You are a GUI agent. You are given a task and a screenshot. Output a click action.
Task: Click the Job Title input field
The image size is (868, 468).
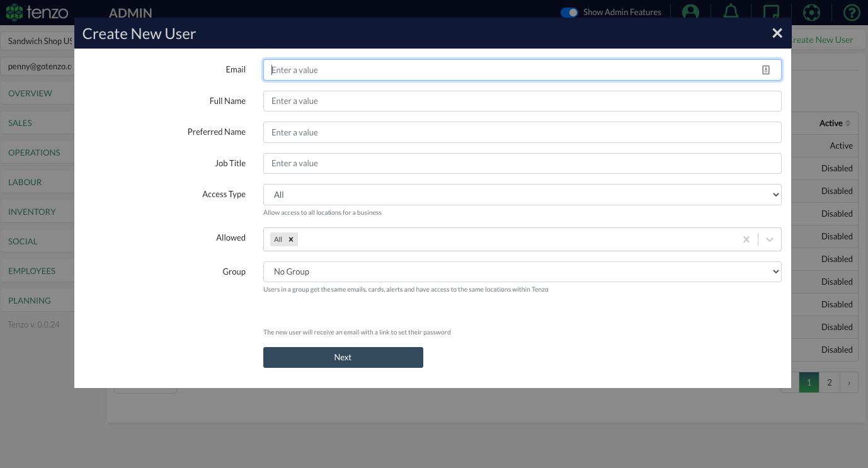[522, 163]
